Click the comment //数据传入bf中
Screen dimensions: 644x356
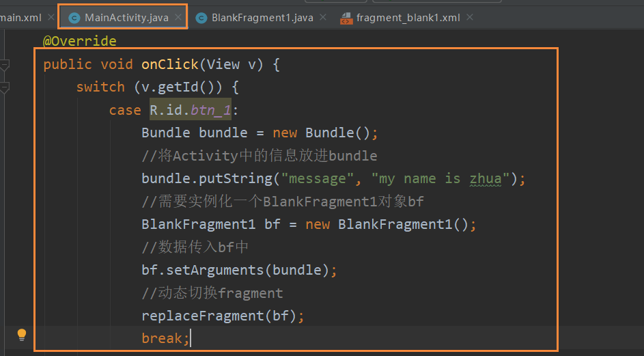(195, 247)
